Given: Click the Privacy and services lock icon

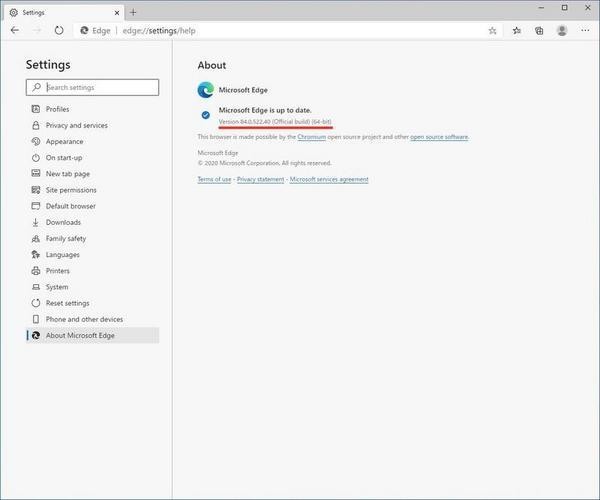Looking at the screenshot, I should pos(36,125).
